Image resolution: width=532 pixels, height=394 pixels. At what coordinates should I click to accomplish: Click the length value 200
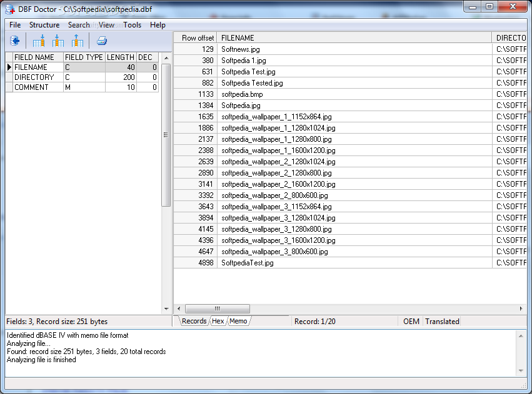click(x=121, y=77)
